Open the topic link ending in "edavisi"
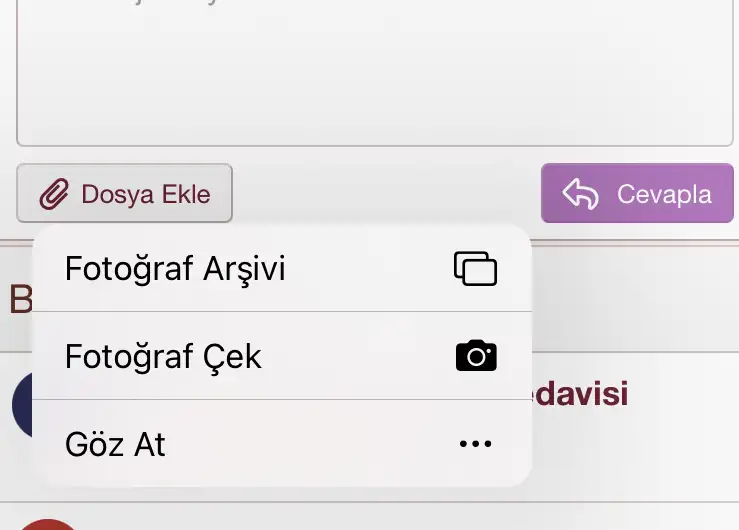The image size is (739, 530). pos(582,394)
